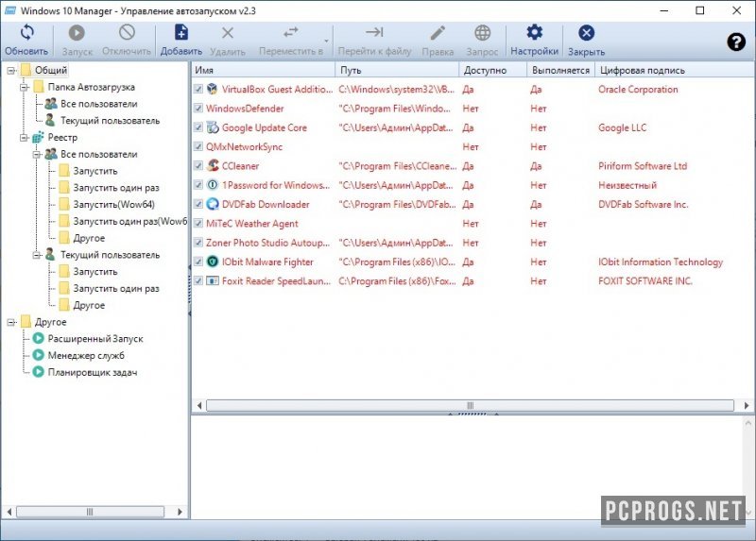Click the Отключить disable icon

pyautogui.click(x=127, y=33)
